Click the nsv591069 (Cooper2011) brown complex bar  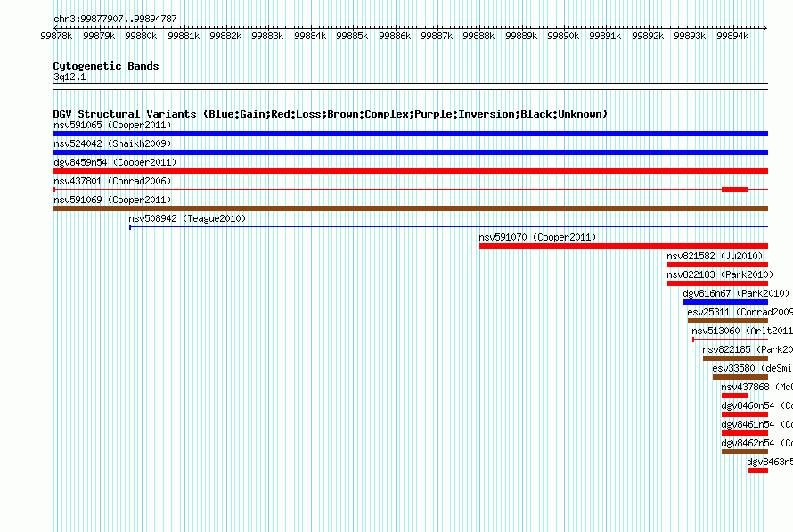pyautogui.click(x=410, y=209)
